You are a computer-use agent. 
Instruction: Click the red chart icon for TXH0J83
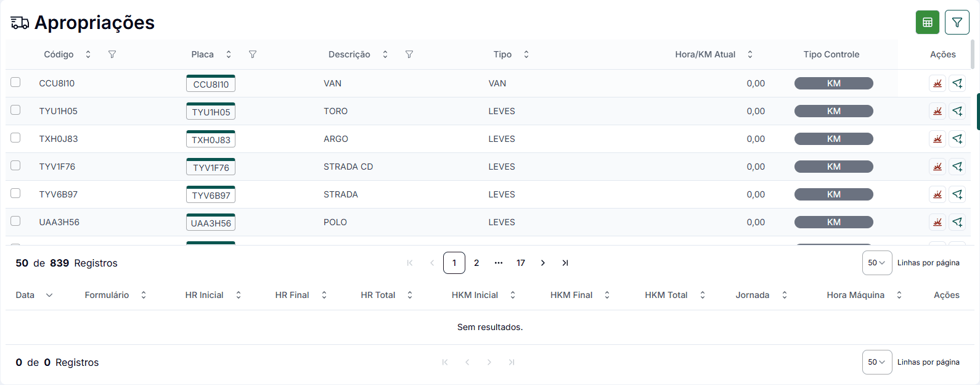coord(937,139)
